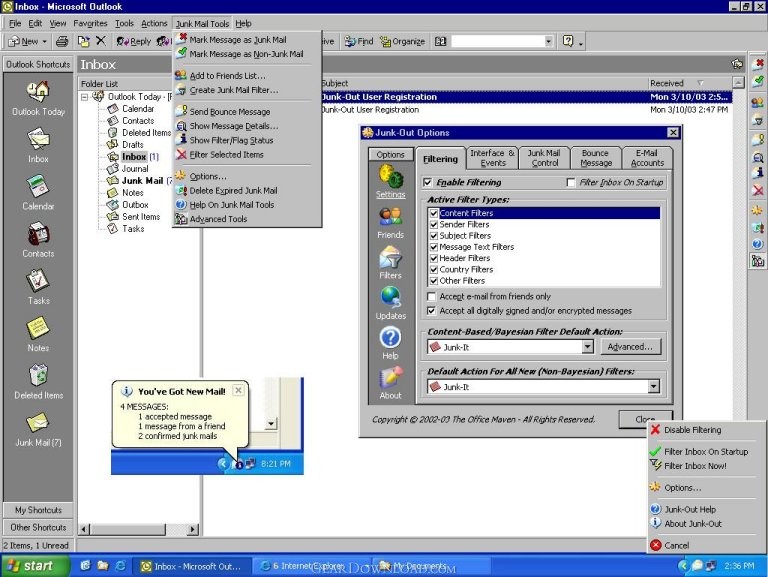Open toolbar options arrow beside help icon
The height and width of the screenshot is (577, 768).
point(581,43)
